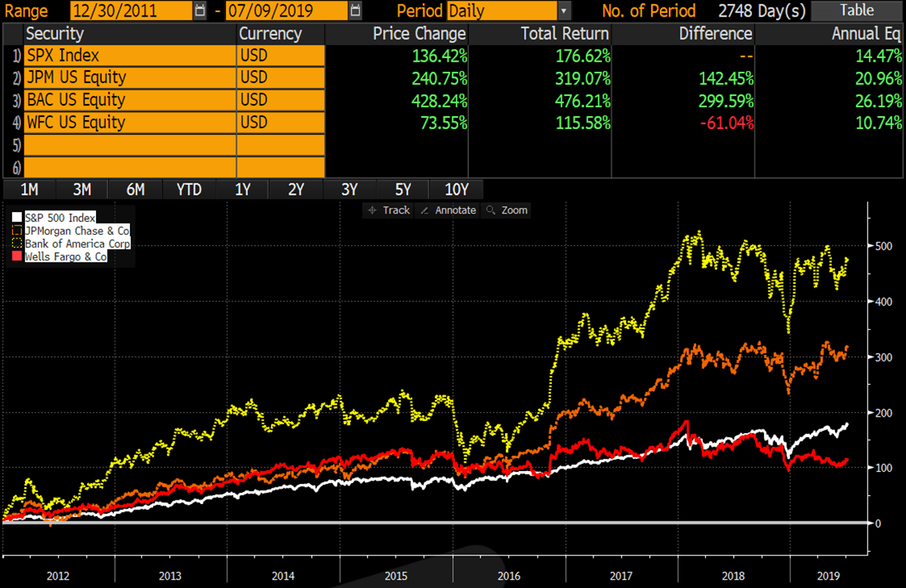Select the BAC US Equity security field
The height and width of the screenshot is (588, 906).
click(x=128, y=100)
